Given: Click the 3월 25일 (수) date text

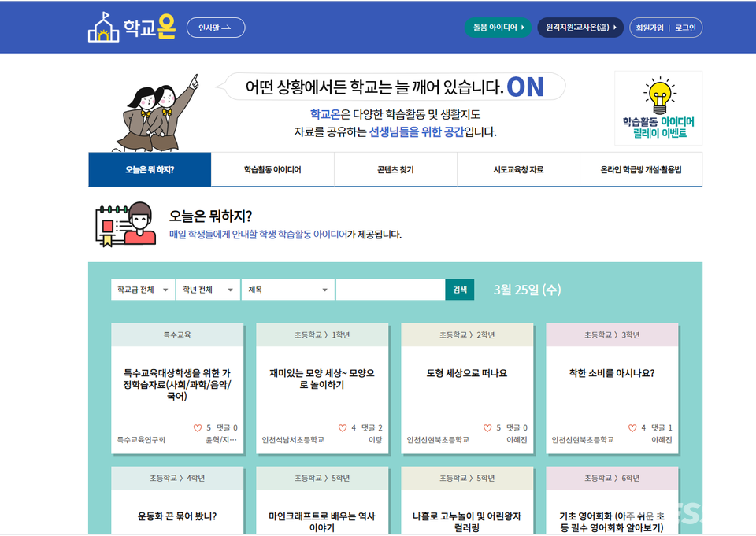Looking at the screenshot, I should click(527, 290).
